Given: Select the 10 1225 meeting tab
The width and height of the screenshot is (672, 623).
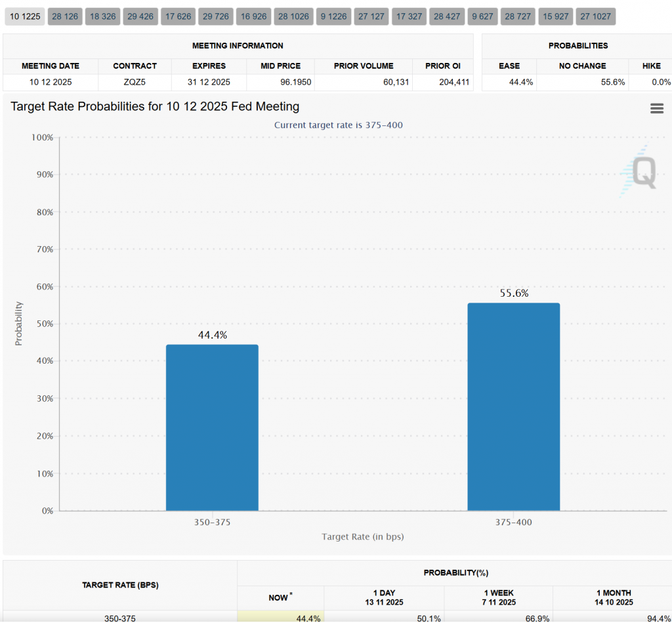Looking at the screenshot, I should pos(24,17).
